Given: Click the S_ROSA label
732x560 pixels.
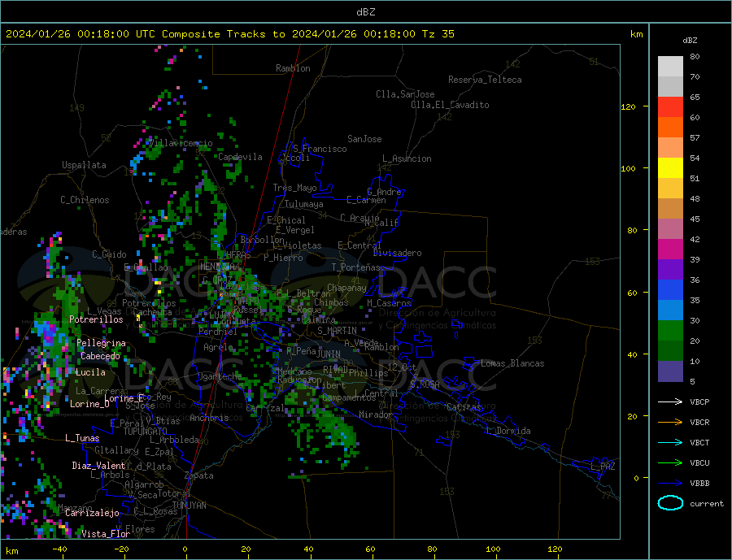Looking at the screenshot, I should (x=425, y=384).
